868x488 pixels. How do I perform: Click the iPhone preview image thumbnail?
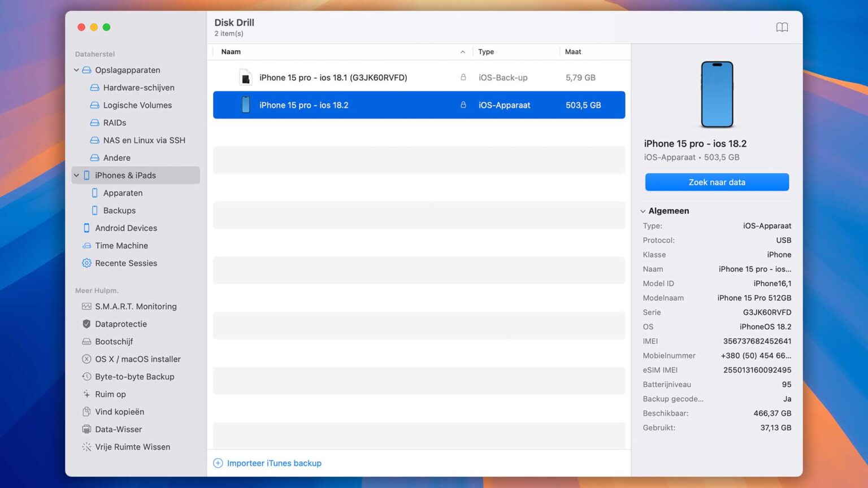pyautogui.click(x=717, y=94)
